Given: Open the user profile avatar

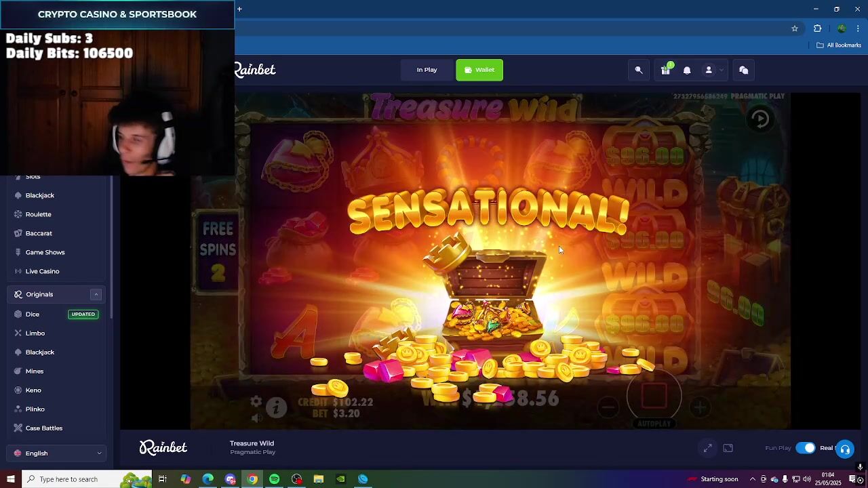Looking at the screenshot, I should pos(709,70).
